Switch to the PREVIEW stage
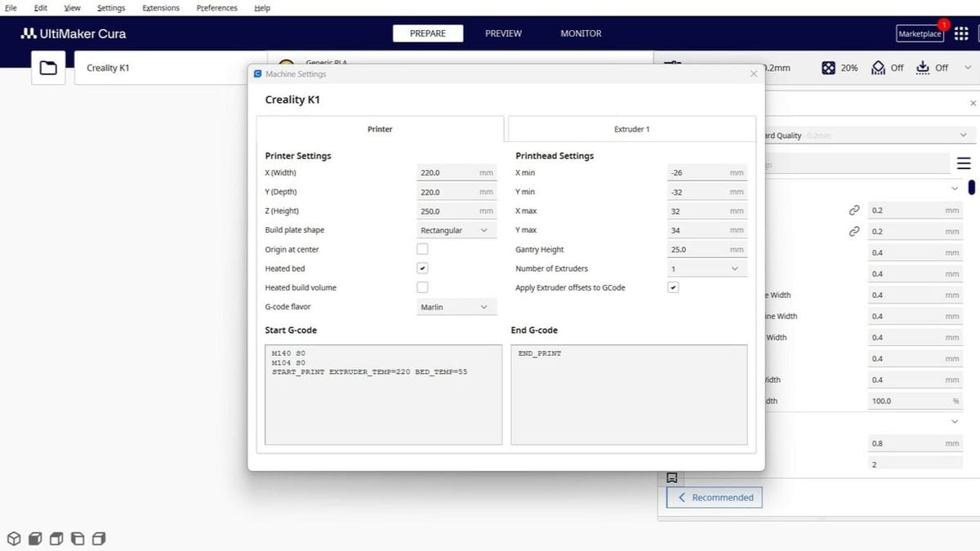The image size is (980, 551). (x=503, y=33)
